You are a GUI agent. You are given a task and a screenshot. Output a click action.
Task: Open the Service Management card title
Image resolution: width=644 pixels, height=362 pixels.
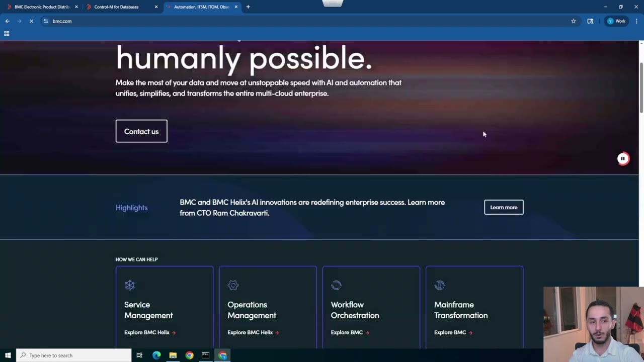click(148, 310)
